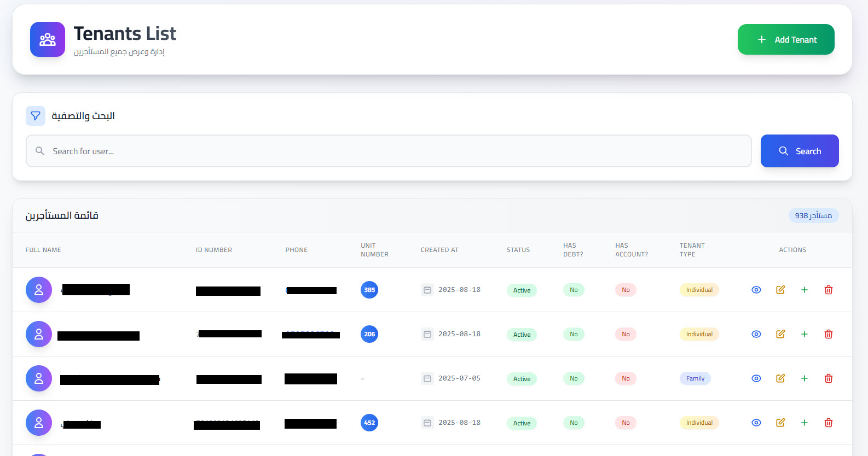868x456 pixels.
Task: Click plus icon in unit 385 row
Action: pyautogui.click(x=805, y=290)
